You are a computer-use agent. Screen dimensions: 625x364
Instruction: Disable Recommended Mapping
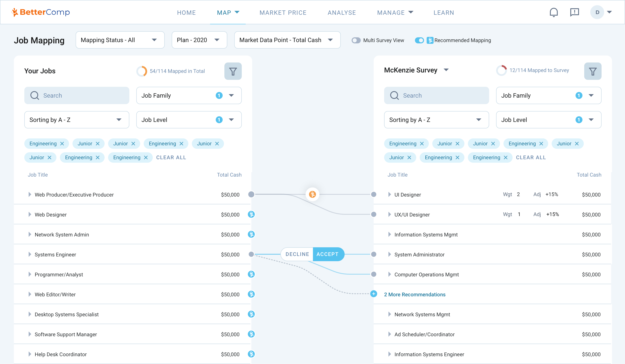419,40
